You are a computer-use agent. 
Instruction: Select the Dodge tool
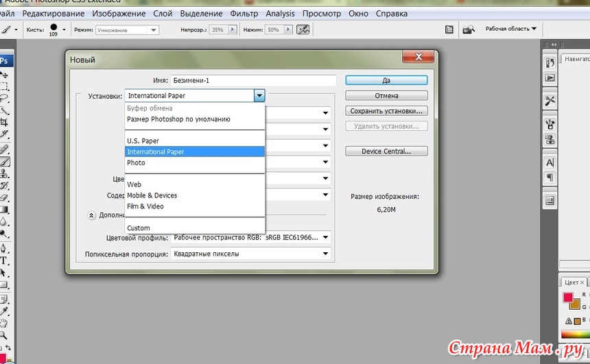click(4, 234)
